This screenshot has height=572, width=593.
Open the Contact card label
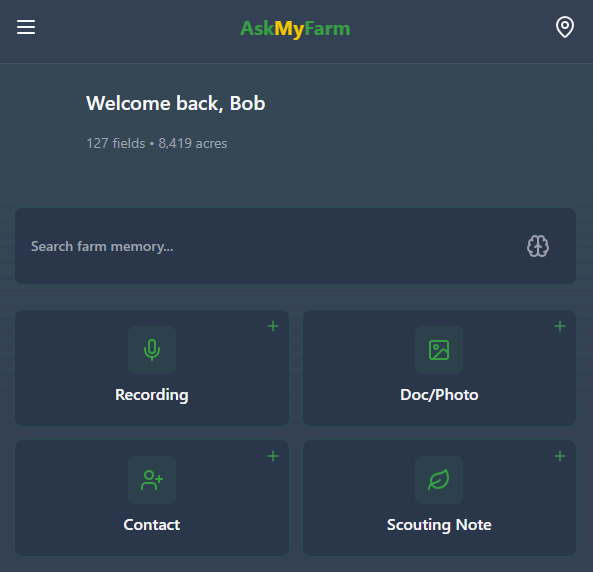coord(152,525)
